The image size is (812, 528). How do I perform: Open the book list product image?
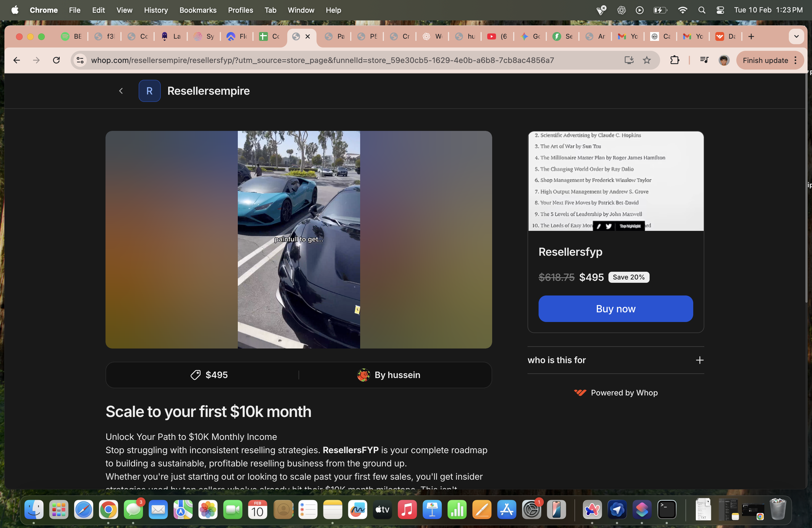click(615, 181)
